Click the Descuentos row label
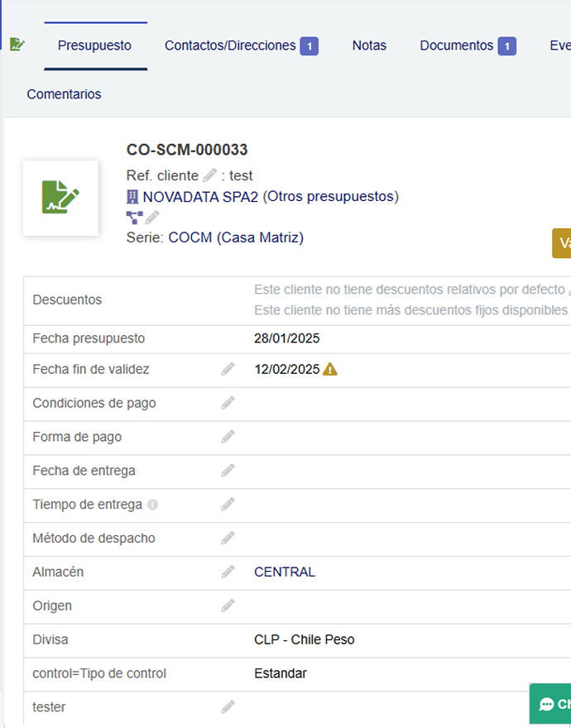The image size is (571, 728). (67, 300)
